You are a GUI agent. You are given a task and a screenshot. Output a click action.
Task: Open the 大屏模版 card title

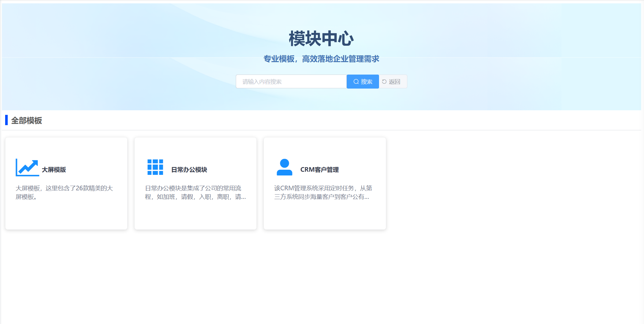click(x=54, y=170)
